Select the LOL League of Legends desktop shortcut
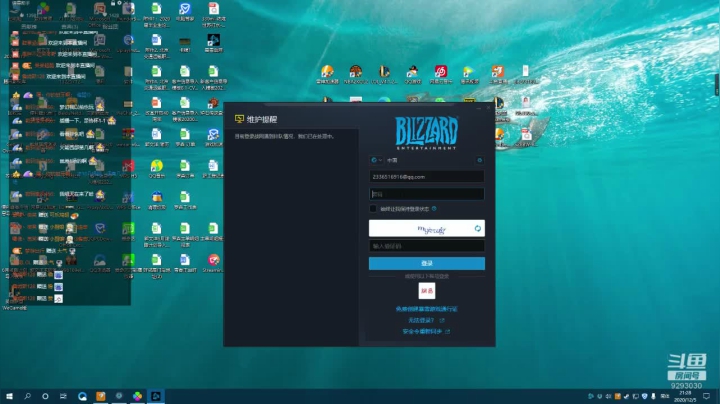This screenshot has height=404, width=720. coord(384,74)
